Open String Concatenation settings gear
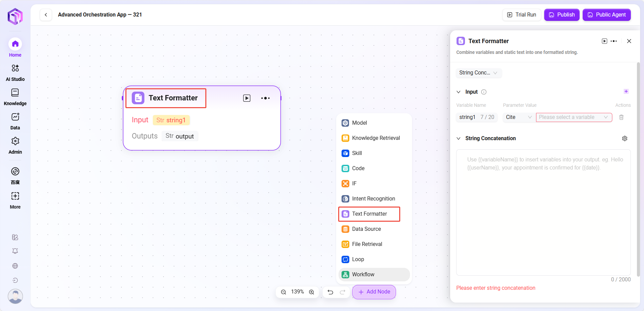Viewport: 644px width, 311px height. tap(624, 138)
